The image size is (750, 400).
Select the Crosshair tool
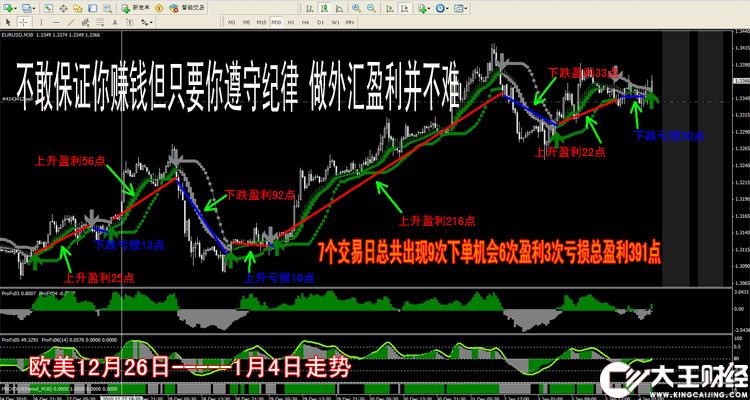tap(23, 22)
